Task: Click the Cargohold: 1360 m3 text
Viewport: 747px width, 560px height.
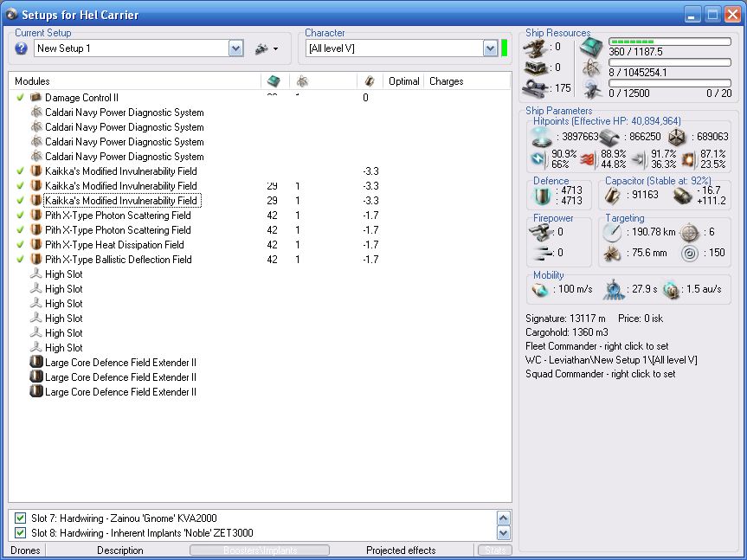Action: (567, 332)
